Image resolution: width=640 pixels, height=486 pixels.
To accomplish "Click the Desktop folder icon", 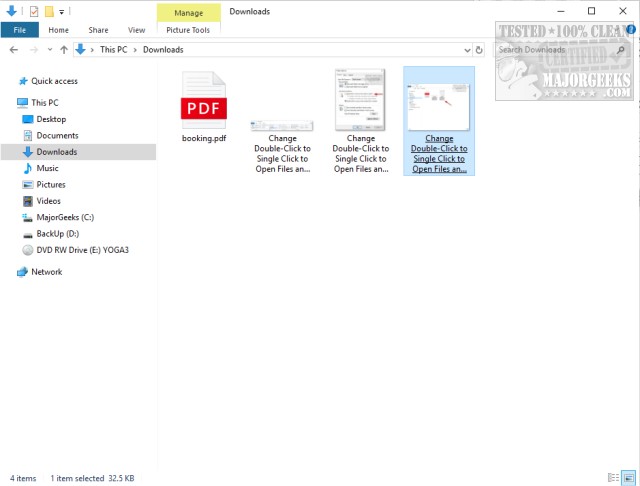I will (27, 119).
